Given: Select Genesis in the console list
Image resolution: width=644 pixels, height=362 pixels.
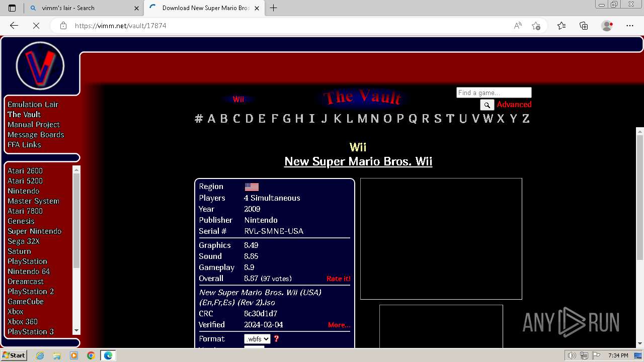Looking at the screenshot, I should 21,221.
